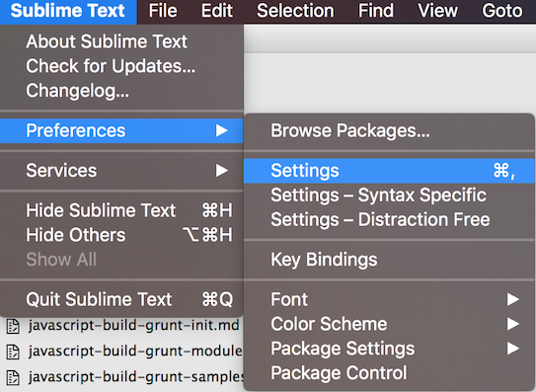The width and height of the screenshot is (536, 392).
Task: Click file icon beside javascript-build-grunt-module
Action: click(13, 352)
